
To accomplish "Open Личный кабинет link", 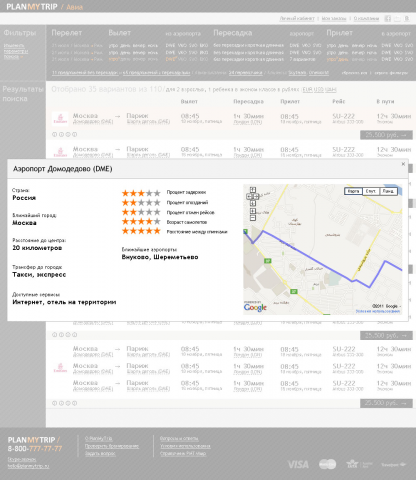I will (x=297, y=19).
